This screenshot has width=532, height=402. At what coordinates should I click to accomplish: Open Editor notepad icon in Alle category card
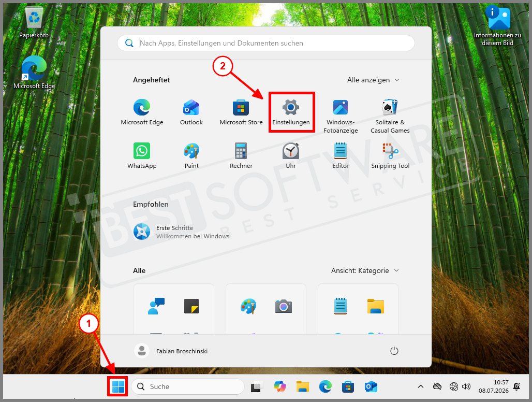pyautogui.click(x=341, y=306)
